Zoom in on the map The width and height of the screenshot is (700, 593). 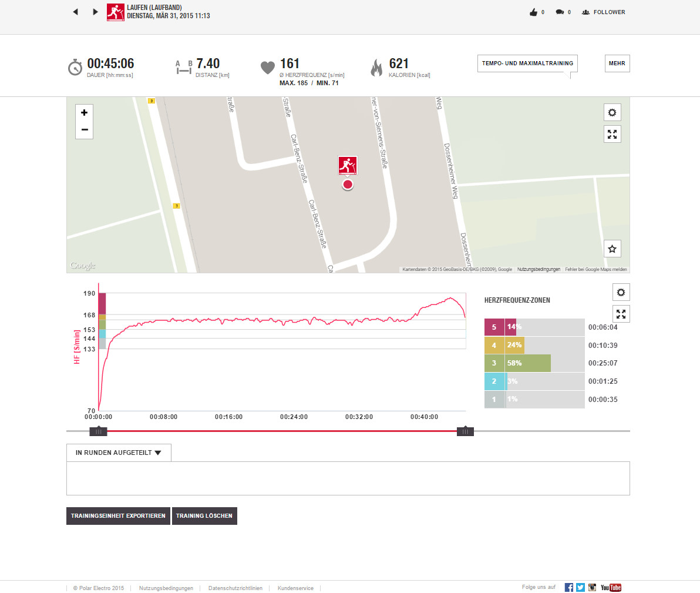pos(84,113)
